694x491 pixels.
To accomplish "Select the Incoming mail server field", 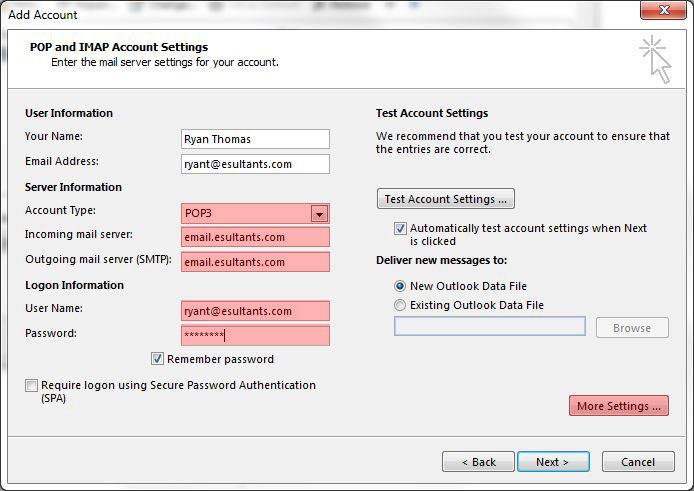I will (255, 237).
